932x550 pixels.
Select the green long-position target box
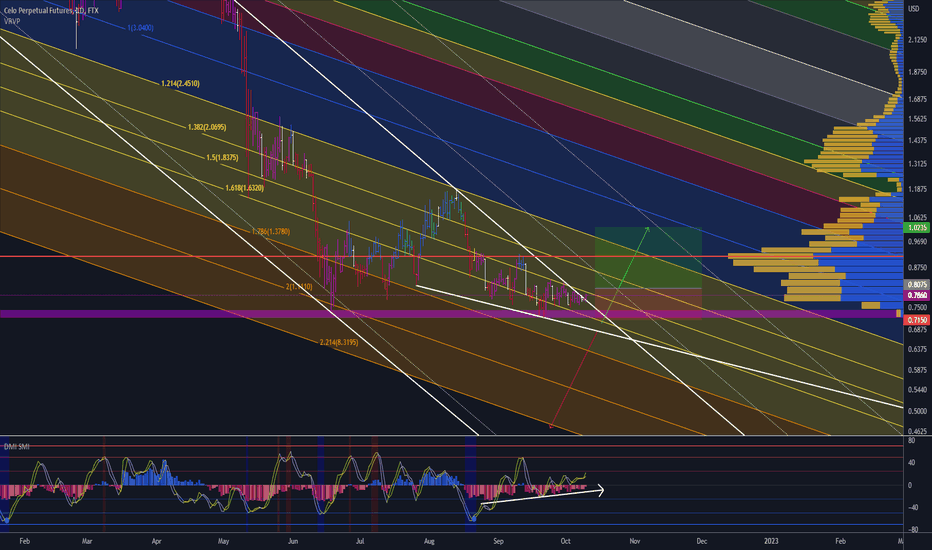[648, 257]
